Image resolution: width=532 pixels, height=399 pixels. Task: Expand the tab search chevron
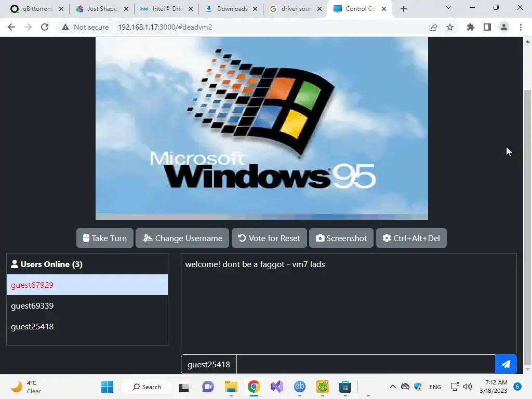coord(448,7)
